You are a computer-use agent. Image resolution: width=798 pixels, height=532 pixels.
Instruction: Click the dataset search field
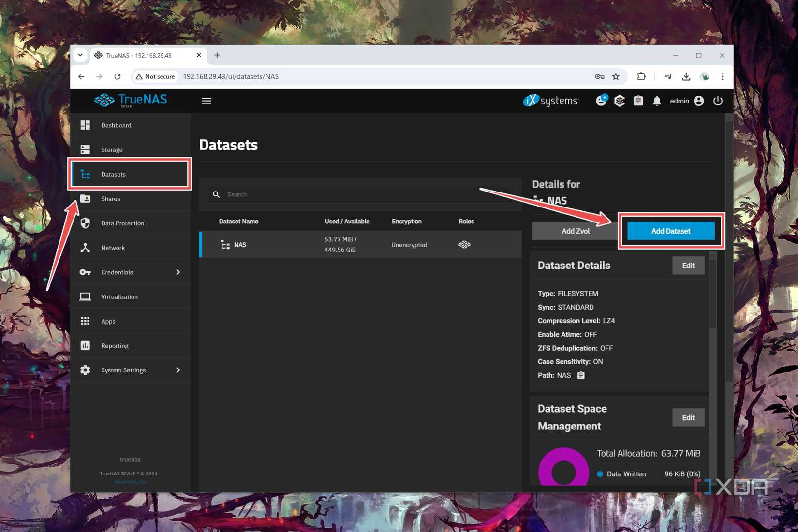(360, 194)
